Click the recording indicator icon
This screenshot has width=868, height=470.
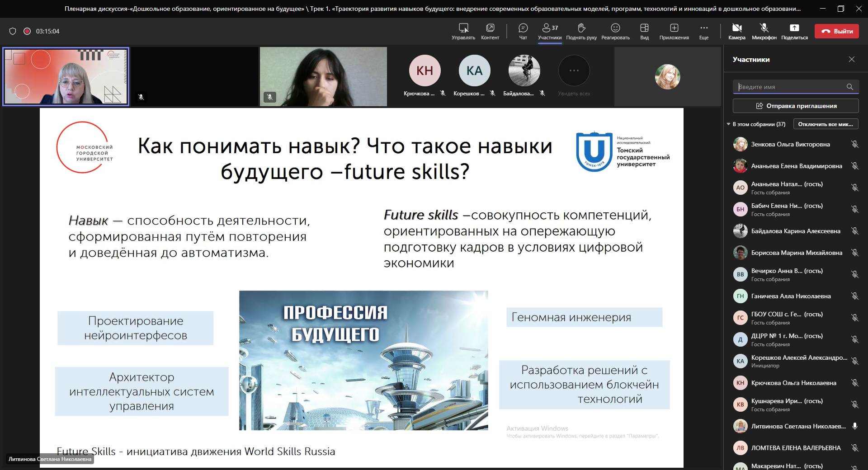coord(27,31)
